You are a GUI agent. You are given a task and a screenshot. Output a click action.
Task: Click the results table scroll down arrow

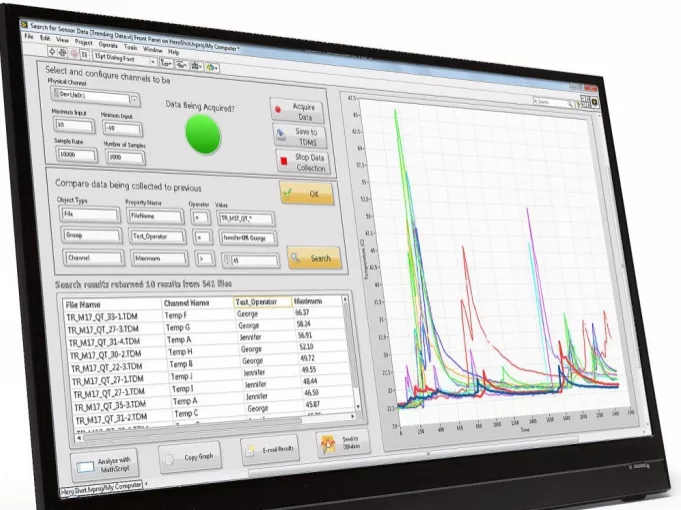(358, 407)
